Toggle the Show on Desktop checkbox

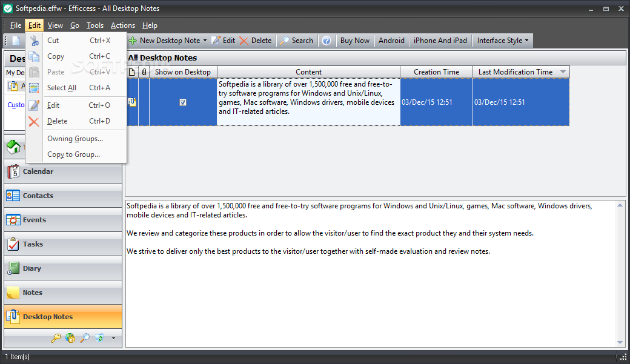click(x=183, y=102)
